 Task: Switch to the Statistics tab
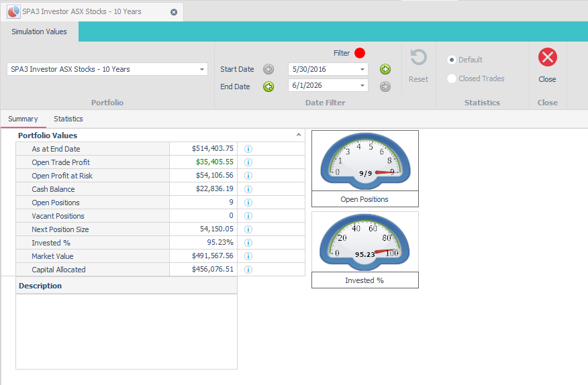click(x=68, y=119)
